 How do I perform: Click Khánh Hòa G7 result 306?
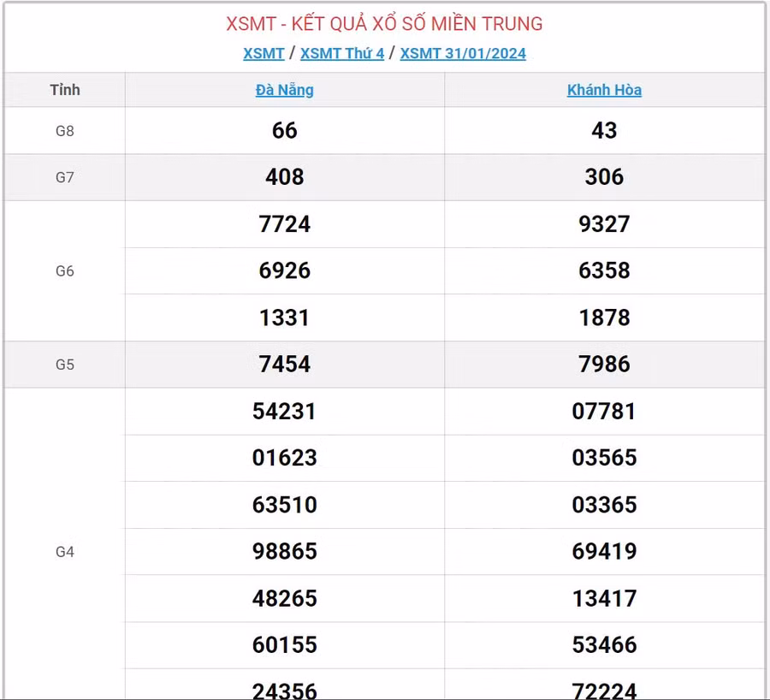click(604, 177)
